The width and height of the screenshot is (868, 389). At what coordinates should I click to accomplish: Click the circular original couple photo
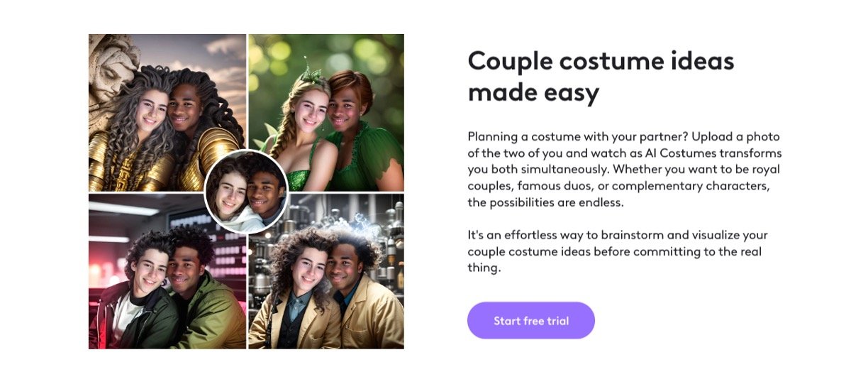(246, 192)
